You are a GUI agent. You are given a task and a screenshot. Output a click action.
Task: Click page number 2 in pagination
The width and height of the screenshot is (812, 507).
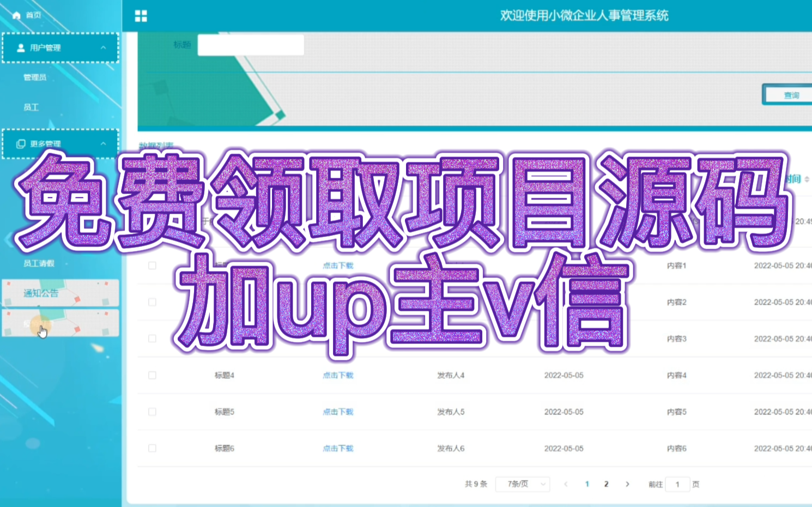606,484
